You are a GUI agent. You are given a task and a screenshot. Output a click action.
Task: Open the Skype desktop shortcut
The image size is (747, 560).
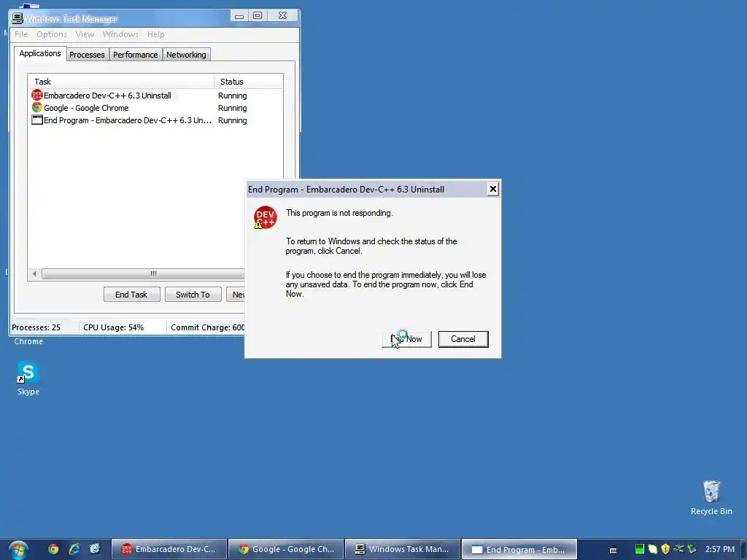coord(28,378)
